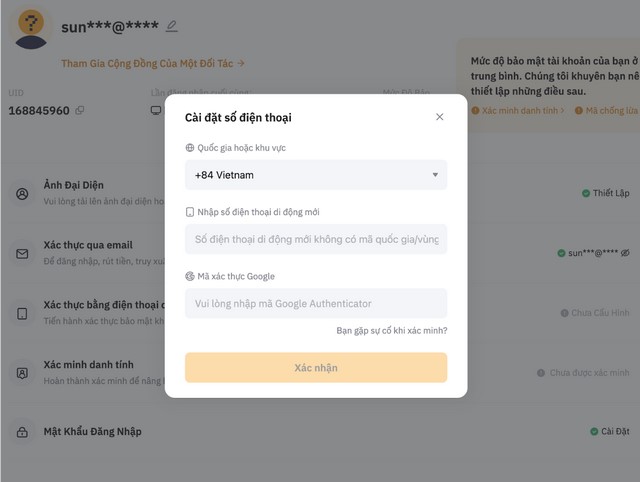This screenshot has width=640, height=482.
Task: Click the login password lock icon
Action: (22, 432)
